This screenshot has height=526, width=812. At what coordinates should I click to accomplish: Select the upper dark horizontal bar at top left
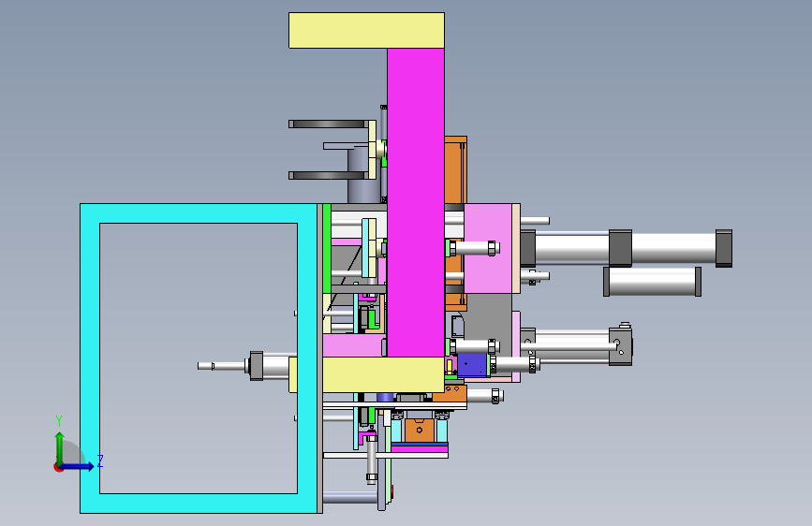(x=329, y=124)
